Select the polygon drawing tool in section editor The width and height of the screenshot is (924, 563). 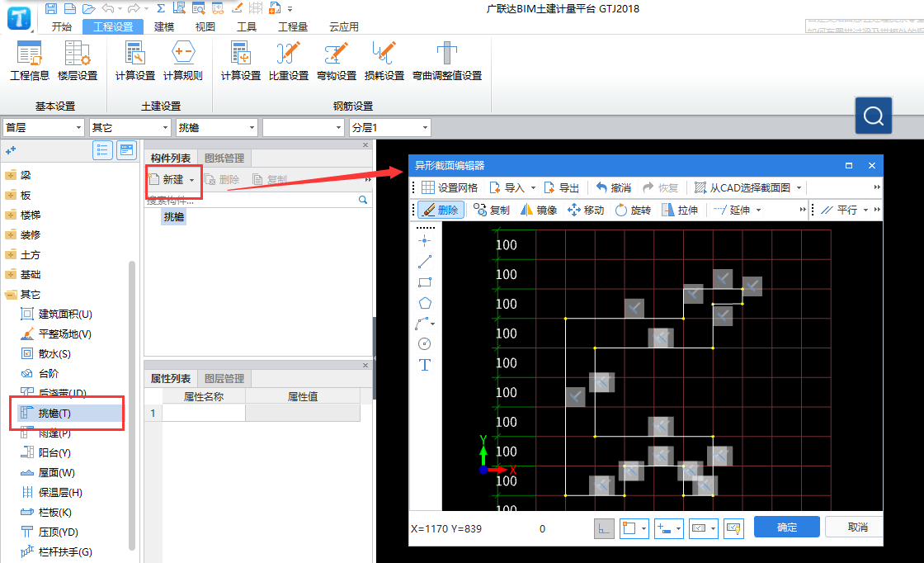[x=424, y=303]
